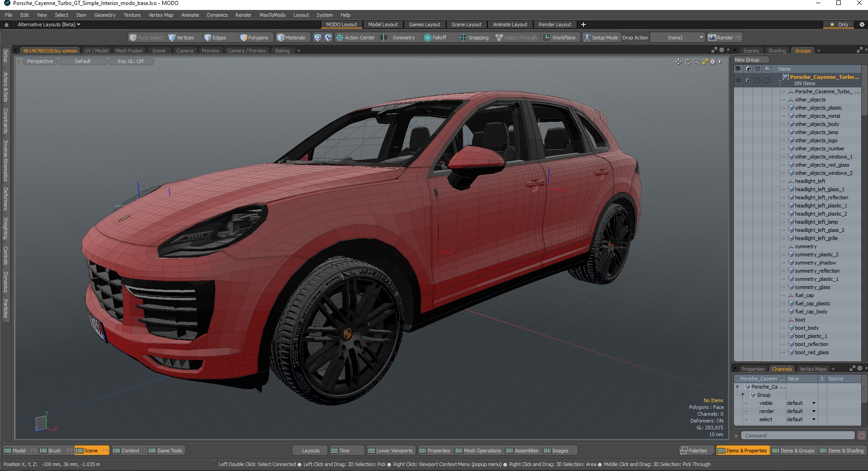This screenshot has height=471, width=868.
Task: Click Lower Viewports button
Action: click(390, 451)
